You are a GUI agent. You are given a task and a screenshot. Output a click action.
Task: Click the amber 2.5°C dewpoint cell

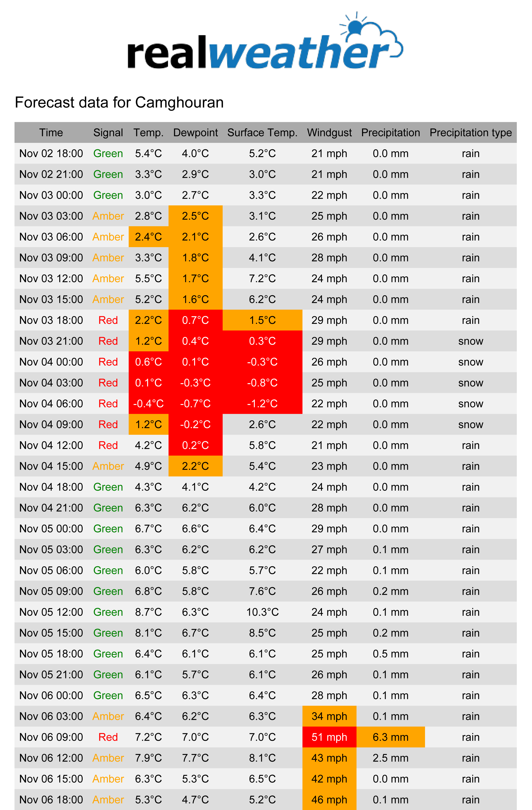pos(195,216)
